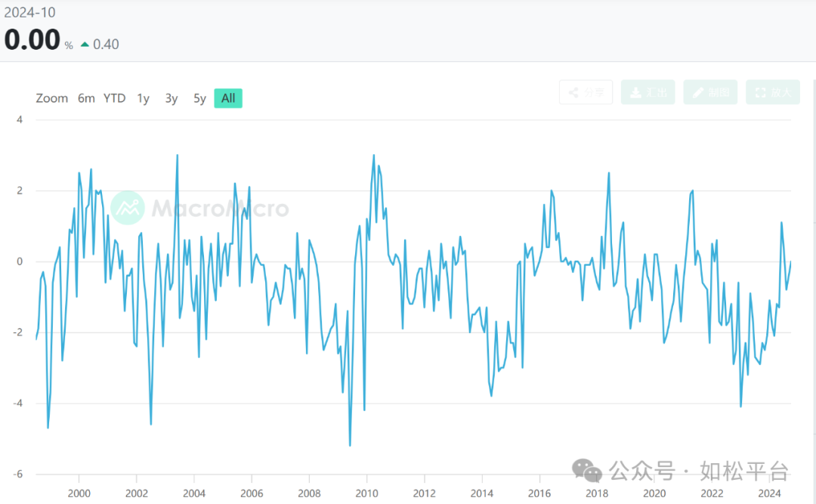Click the MacroMicro watermark logo icon
816x504 pixels.
128,208
